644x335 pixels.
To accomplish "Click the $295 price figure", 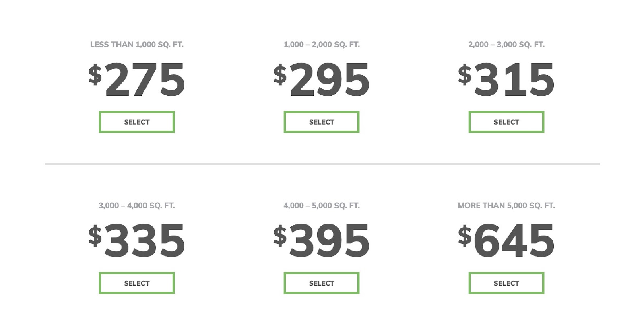I will [322, 80].
